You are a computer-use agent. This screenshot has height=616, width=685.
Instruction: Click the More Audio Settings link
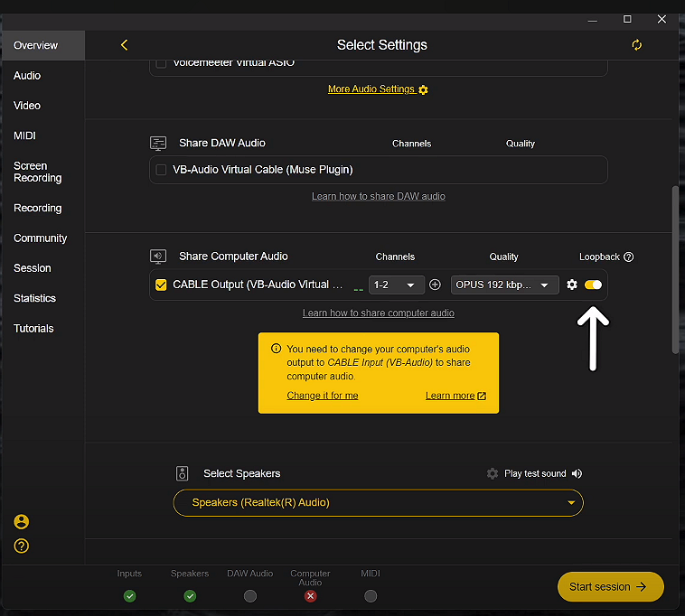[x=371, y=89]
